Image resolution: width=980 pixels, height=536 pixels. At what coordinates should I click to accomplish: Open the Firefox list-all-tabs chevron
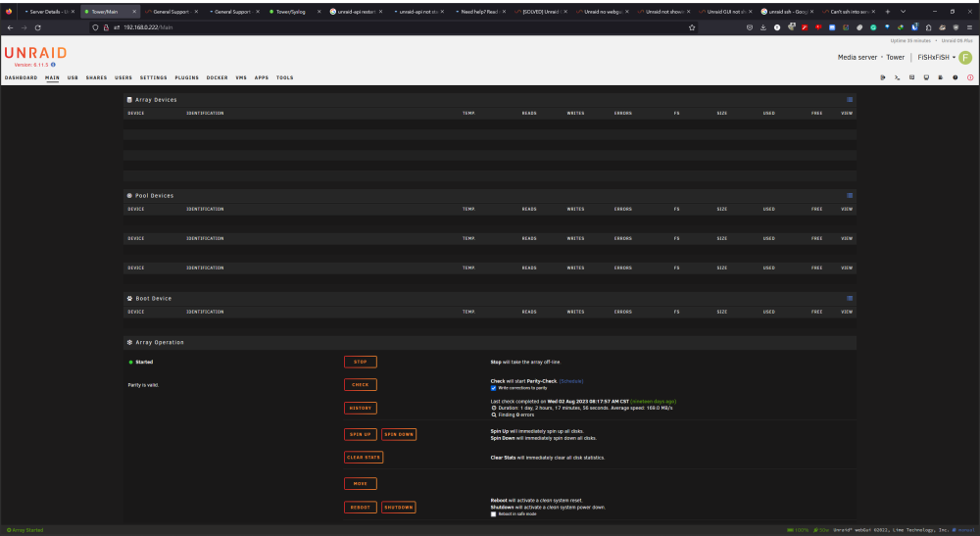tap(903, 11)
